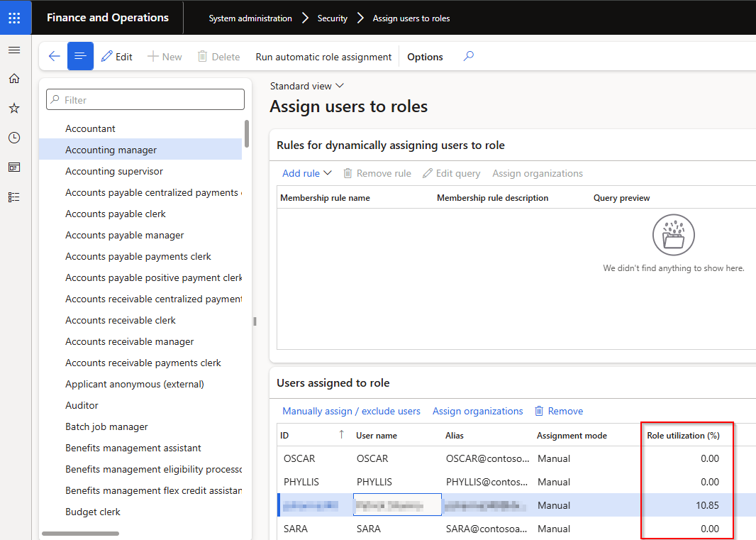The image size is (756, 540).
Task: Open the Add rule dropdown
Action: [306, 173]
